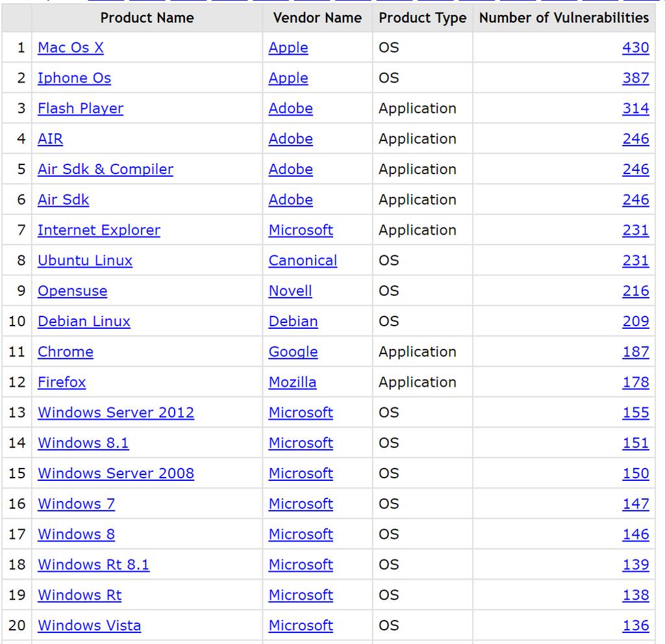Click Microsoft vendor link in Windows 7 row

click(301, 504)
